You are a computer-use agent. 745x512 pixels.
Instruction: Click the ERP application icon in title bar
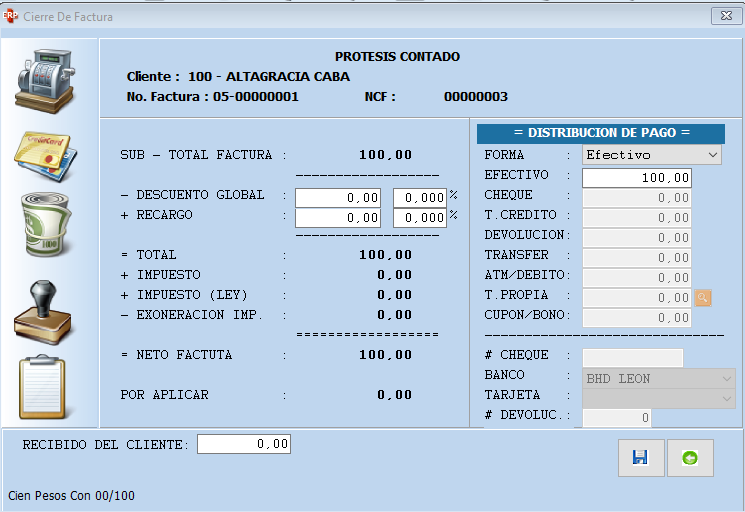click(11, 16)
